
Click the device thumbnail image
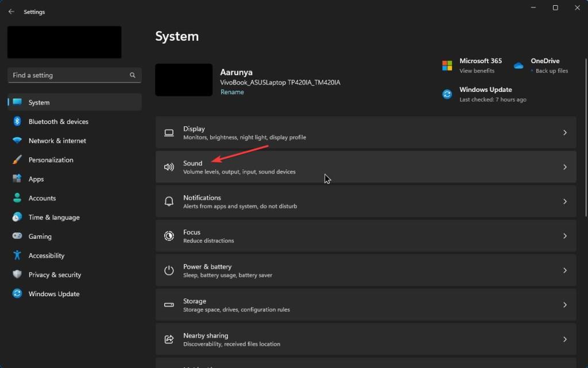click(184, 80)
